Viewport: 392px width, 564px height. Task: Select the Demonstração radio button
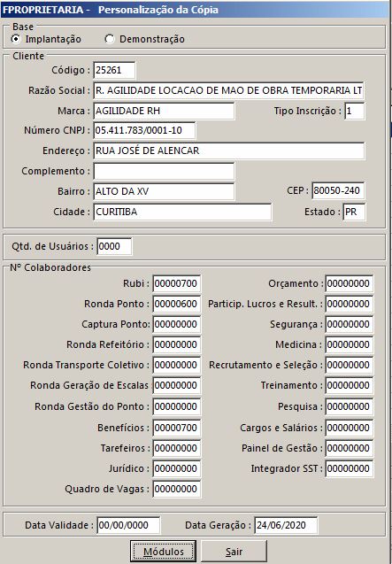110,39
